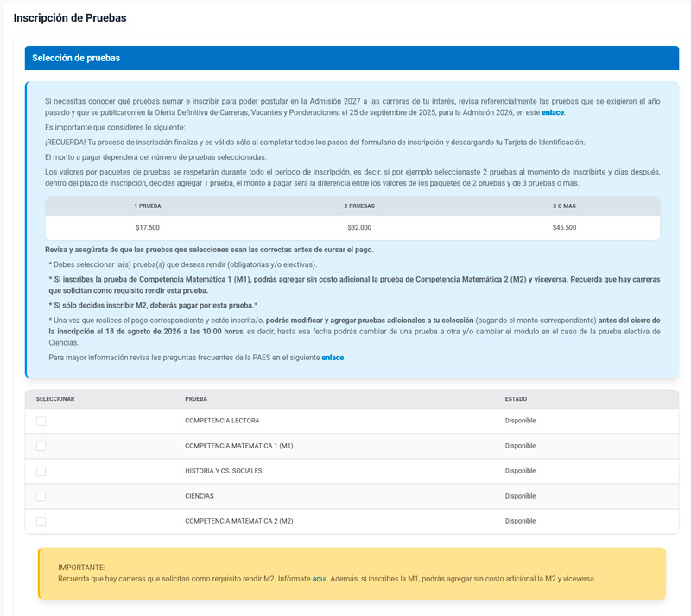691x616 pixels.
Task: Click the COMPETENCIA MATEMÁTICA 2 (M2) row label
Action: (239, 521)
